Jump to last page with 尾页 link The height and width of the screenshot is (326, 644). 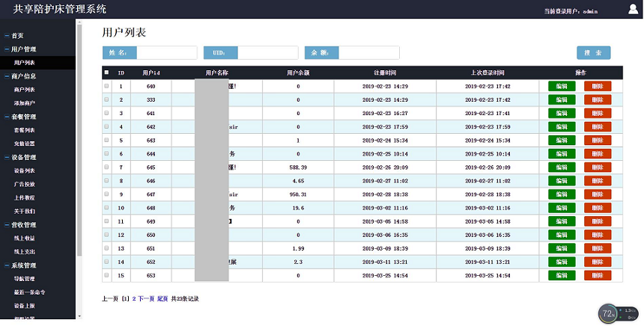[x=162, y=298]
